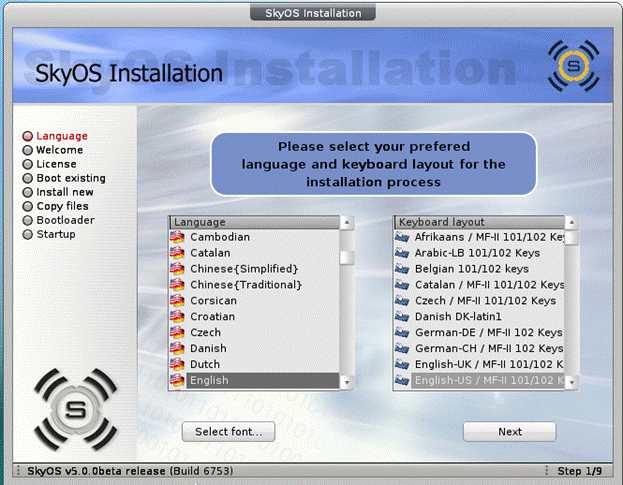Click the flag icon beside English language
The width and height of the screenshot is (623, 485).
click(x=177, y=380)
